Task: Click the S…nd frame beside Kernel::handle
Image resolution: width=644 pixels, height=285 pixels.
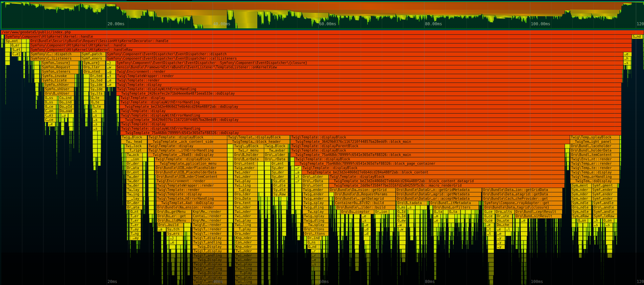Action: (x=637, y=37)
